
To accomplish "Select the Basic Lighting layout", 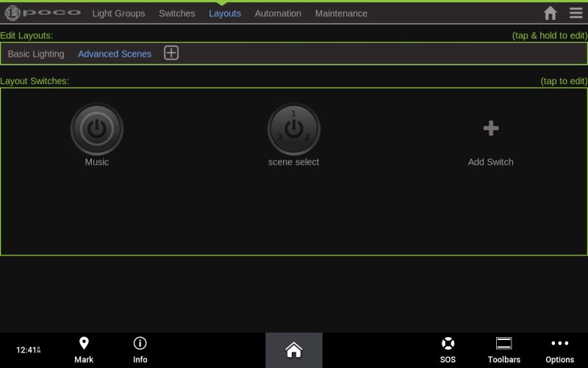I will click(36, 54).
